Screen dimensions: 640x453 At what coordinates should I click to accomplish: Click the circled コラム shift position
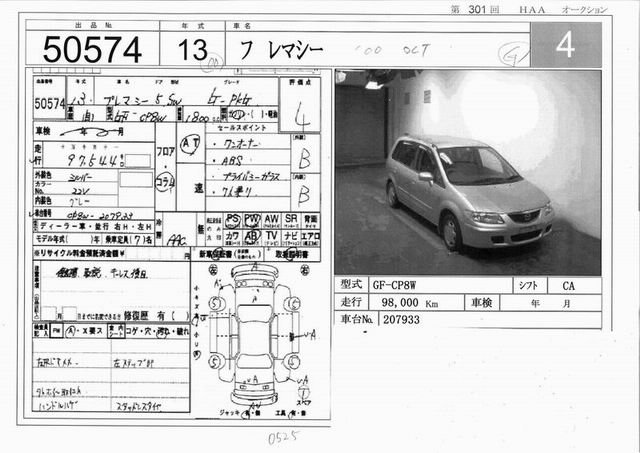(166, 182)
